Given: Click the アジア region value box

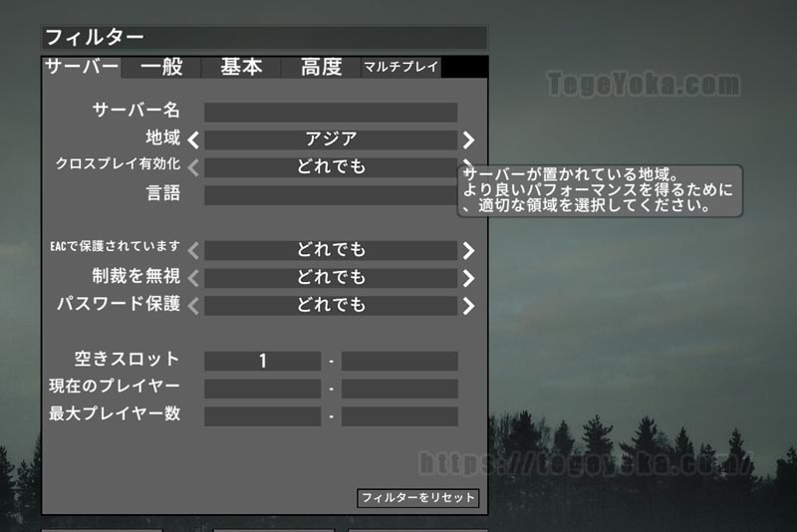Looking at the screenshot, I should (x=331, y=139).
